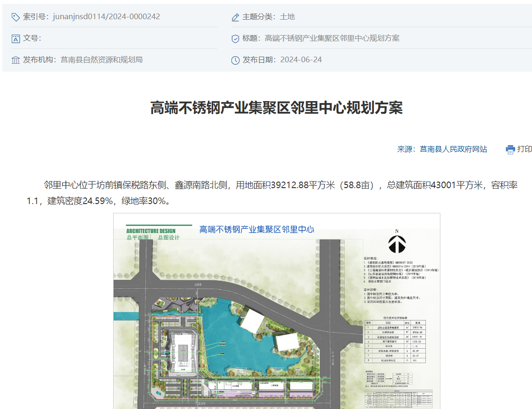Click the publisher 莒南县自然资源和规划局
The width and height of the screenshot is (532, 409).
(x=101, y=60)
